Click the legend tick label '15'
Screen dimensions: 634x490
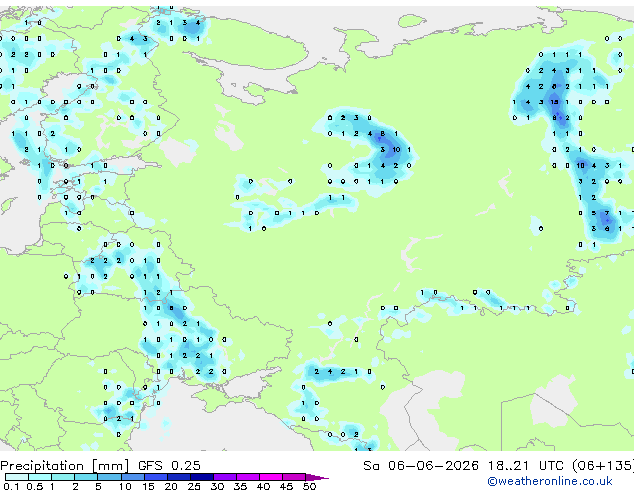pos(148,486)
